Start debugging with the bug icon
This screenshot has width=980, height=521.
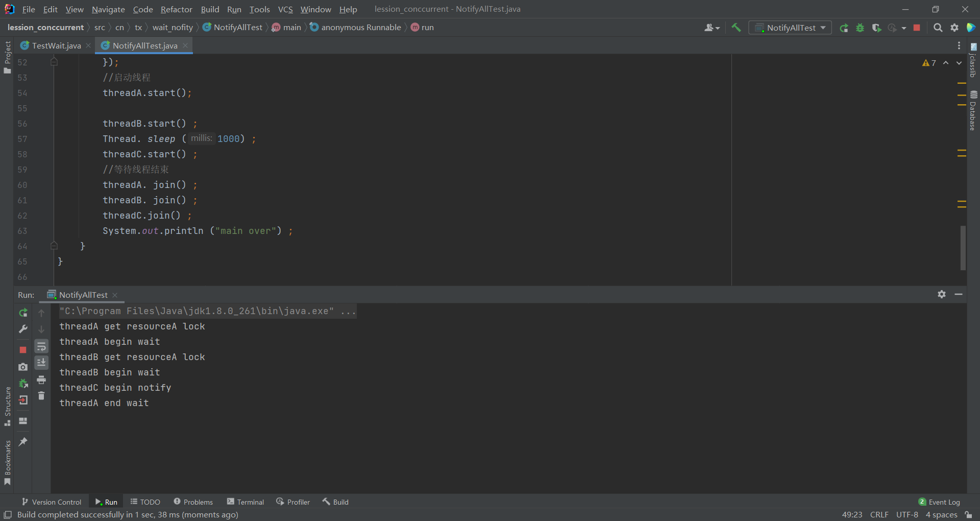pyautogui.click(x=860, y=28)
